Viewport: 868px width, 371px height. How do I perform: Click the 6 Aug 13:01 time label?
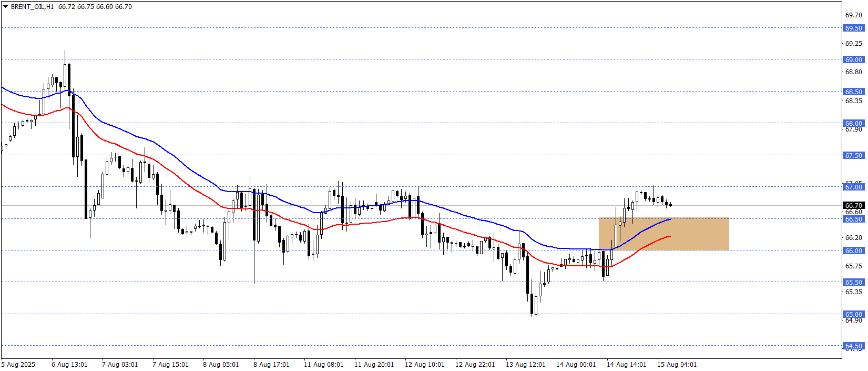[69, 364]
